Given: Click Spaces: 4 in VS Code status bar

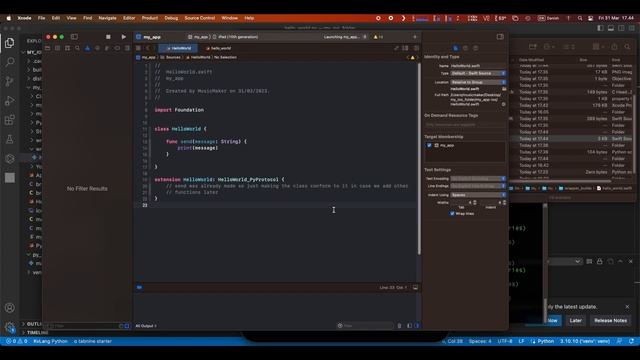Looking at the screenshot, I should 480,341.
